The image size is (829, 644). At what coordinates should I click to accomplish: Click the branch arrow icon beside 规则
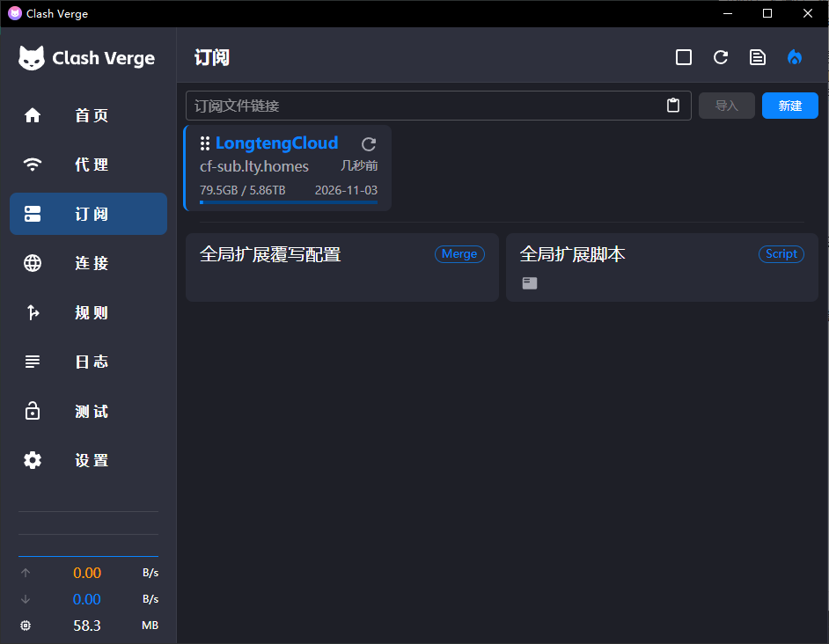pyautogui.click(x=33, y=312)
